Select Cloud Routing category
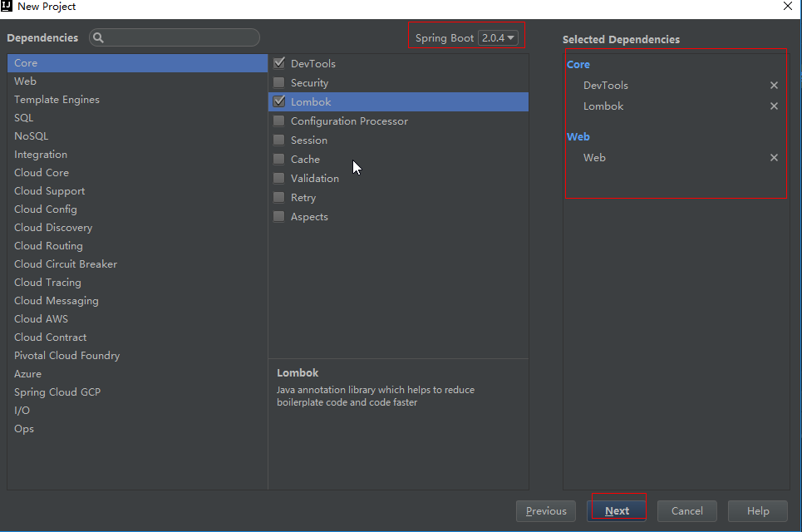The width and height of the screenshot is (802, 532). pyautogui.click(x=137, y=246)
